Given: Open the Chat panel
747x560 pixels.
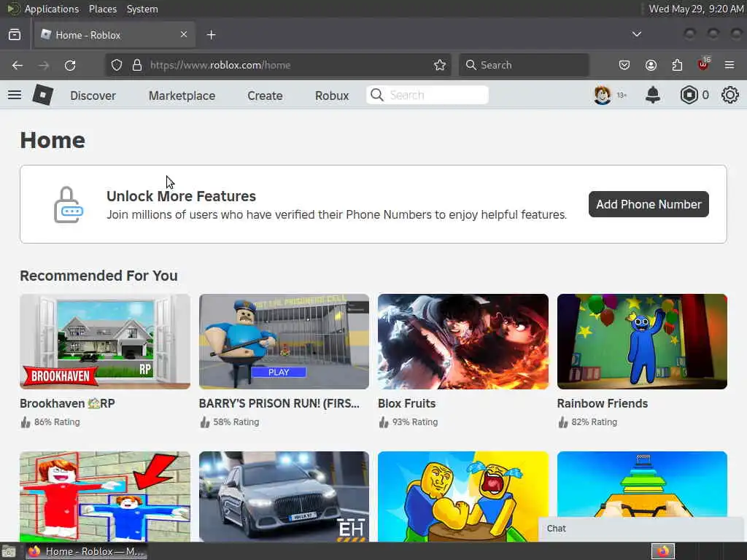Looking at the screenshot, I should [x=642, y=529].
